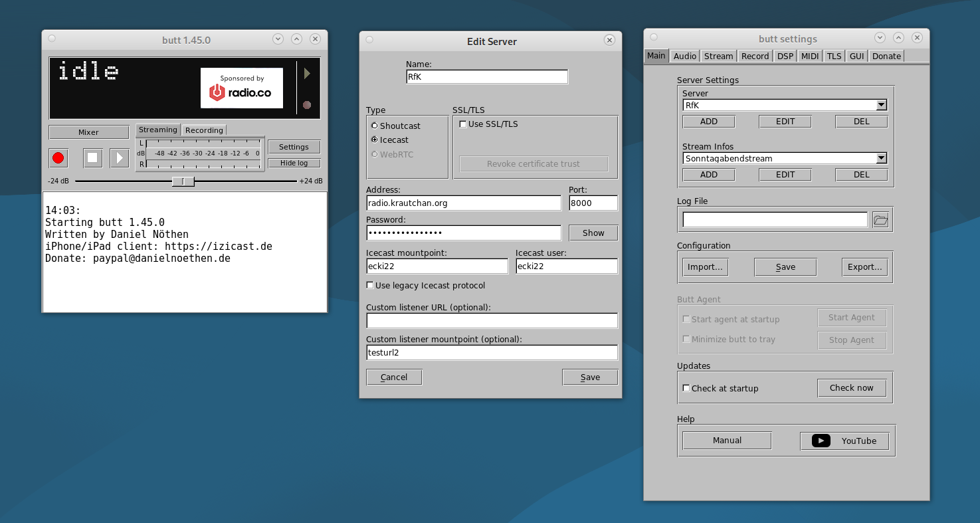Start streaming with the play button
Screen dimensions: 980x523
(x=119, y=157)
